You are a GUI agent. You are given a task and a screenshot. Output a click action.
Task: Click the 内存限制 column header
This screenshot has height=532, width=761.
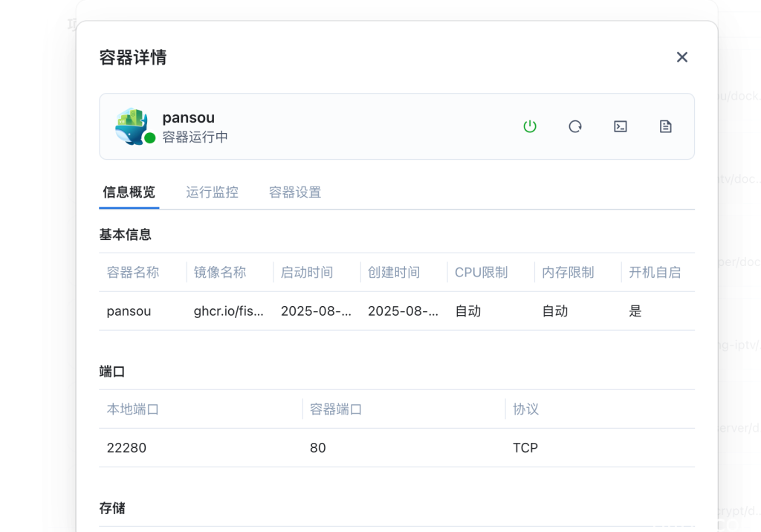(568, 272)
